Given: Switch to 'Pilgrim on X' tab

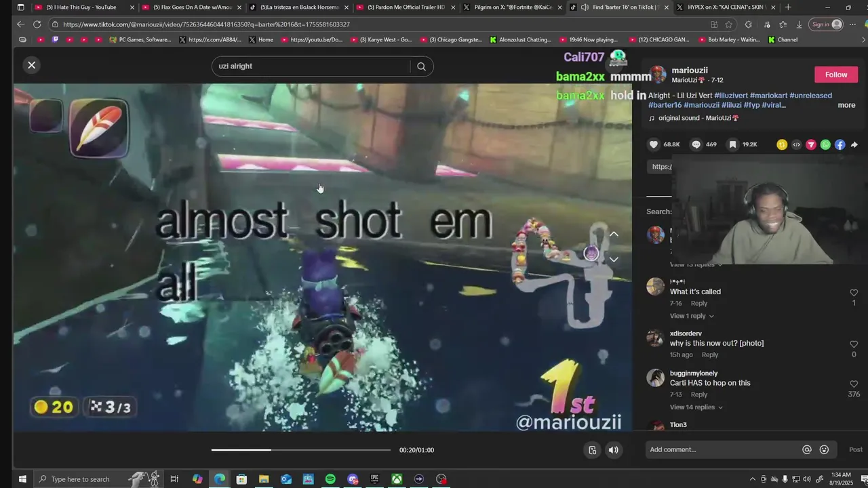Looking at the screenshot, I should point(512,7).
